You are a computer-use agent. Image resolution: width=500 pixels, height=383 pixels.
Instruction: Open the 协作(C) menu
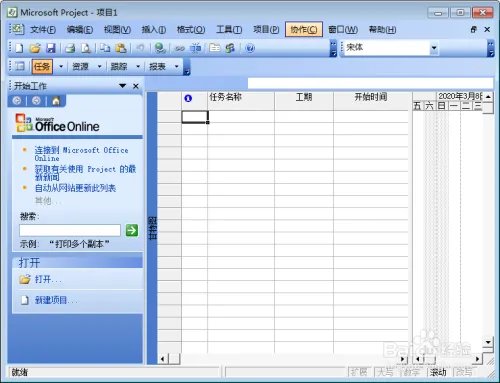[x=304, y=30]
